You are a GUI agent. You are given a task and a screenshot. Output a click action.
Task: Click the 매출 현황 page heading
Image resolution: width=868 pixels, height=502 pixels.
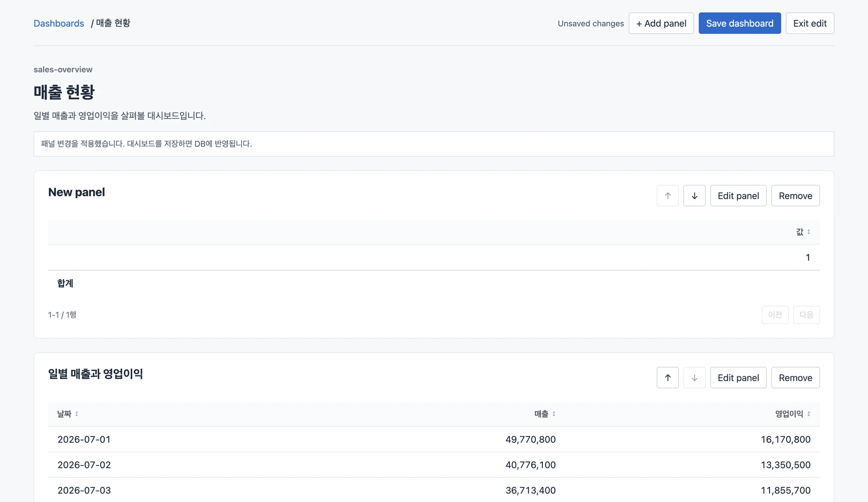(64, 92)
